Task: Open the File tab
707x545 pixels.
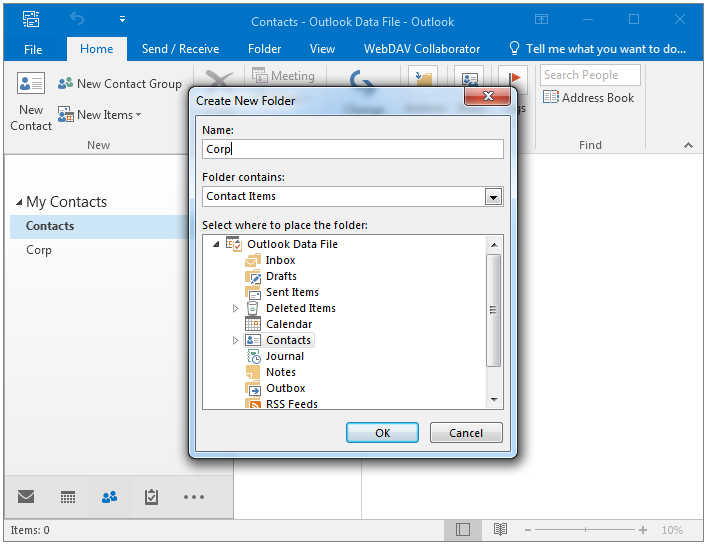Action: (33, 49)
